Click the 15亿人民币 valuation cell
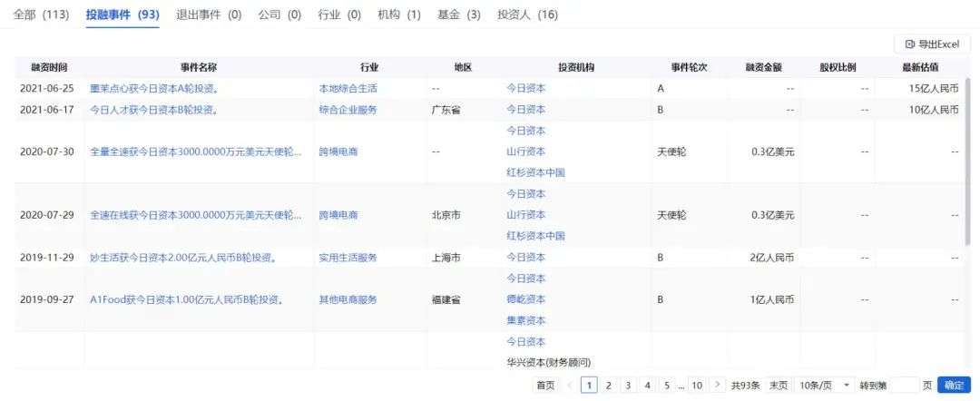 (934, 89)
